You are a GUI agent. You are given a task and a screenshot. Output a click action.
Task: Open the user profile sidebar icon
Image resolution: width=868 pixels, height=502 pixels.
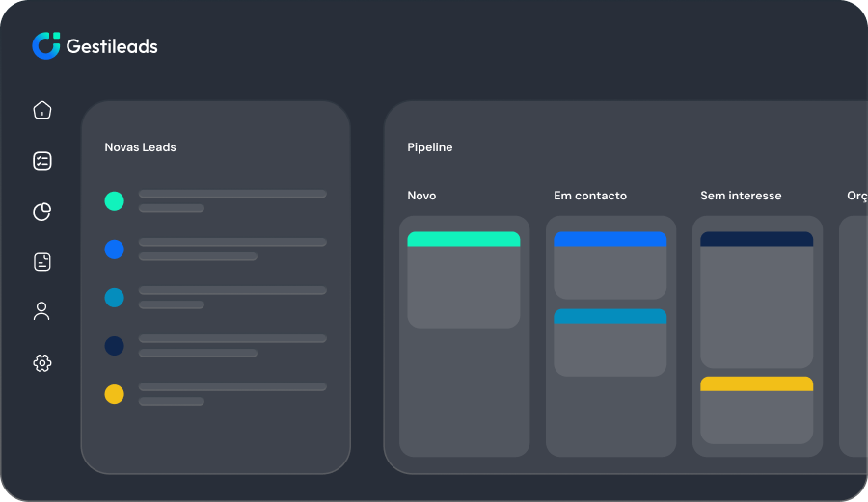click(41, 310)
